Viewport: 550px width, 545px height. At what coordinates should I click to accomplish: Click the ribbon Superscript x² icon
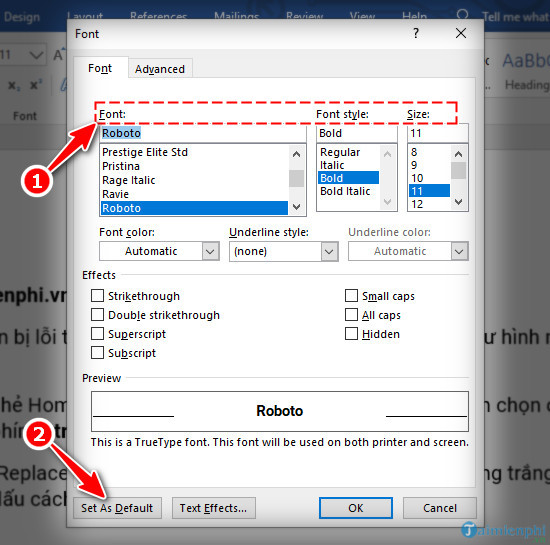(36, 85)
